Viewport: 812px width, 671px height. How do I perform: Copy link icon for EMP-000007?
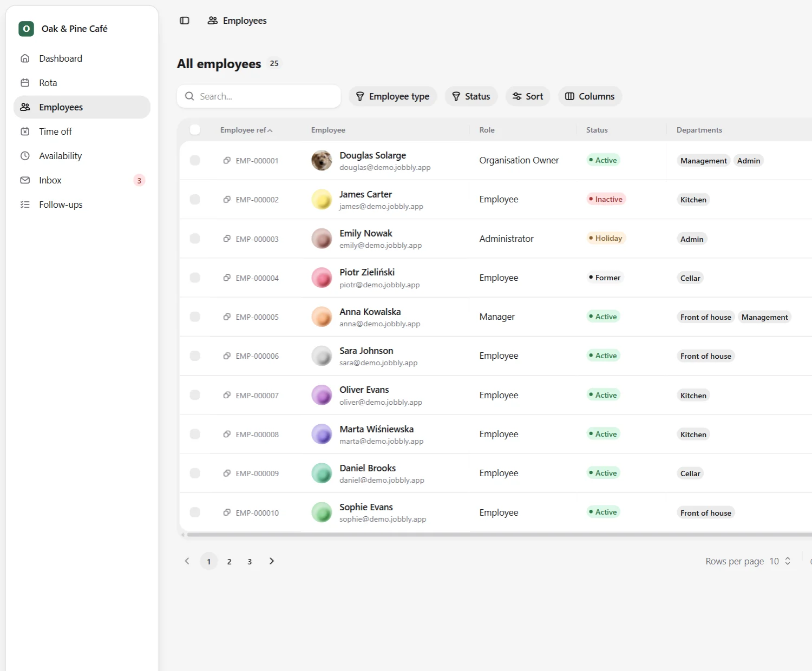pos(227,395)
